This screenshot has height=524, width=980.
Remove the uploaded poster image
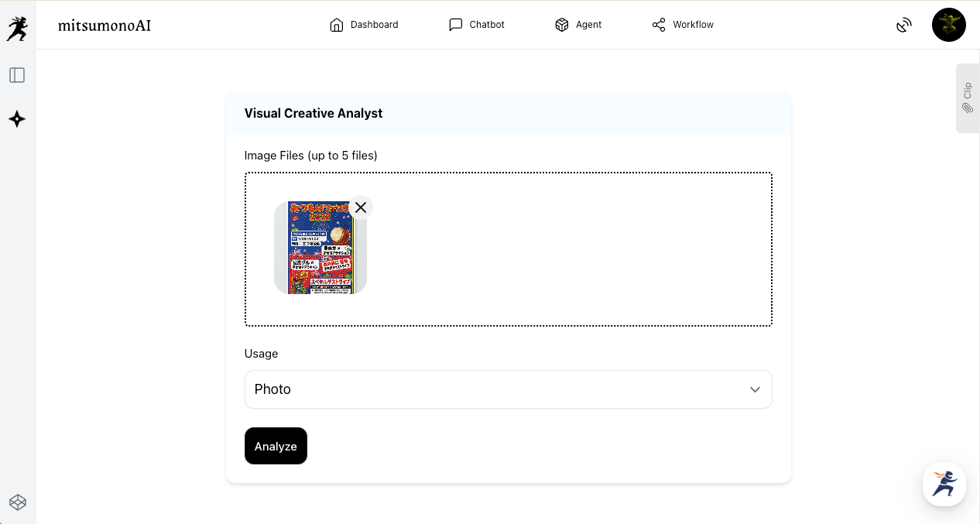(x=361, y=207)
